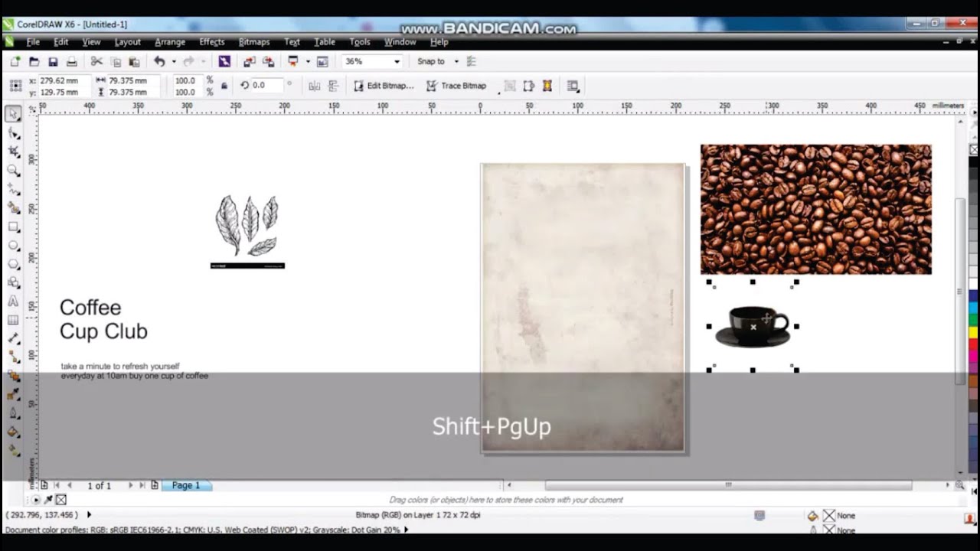This screenshot has width=980, height=551.
Task: Click the Mirror horizontally icon
Action: pos(314,86)
